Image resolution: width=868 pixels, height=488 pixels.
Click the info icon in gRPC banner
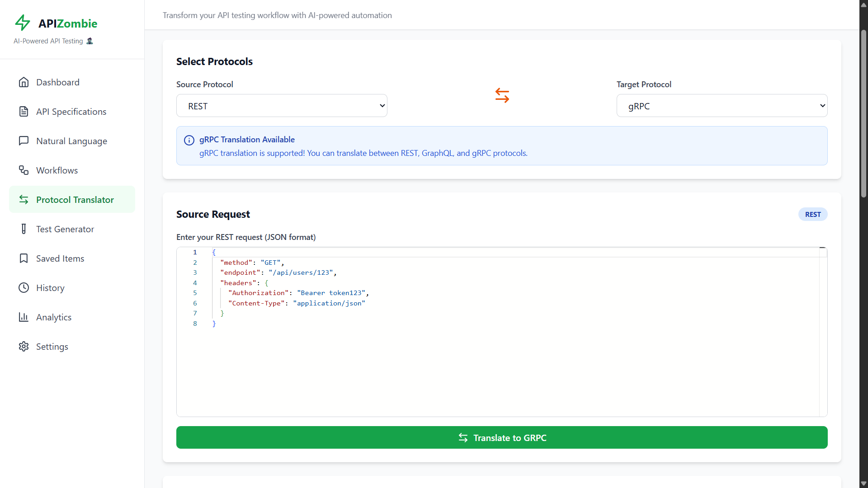click(x=189, y=140)
